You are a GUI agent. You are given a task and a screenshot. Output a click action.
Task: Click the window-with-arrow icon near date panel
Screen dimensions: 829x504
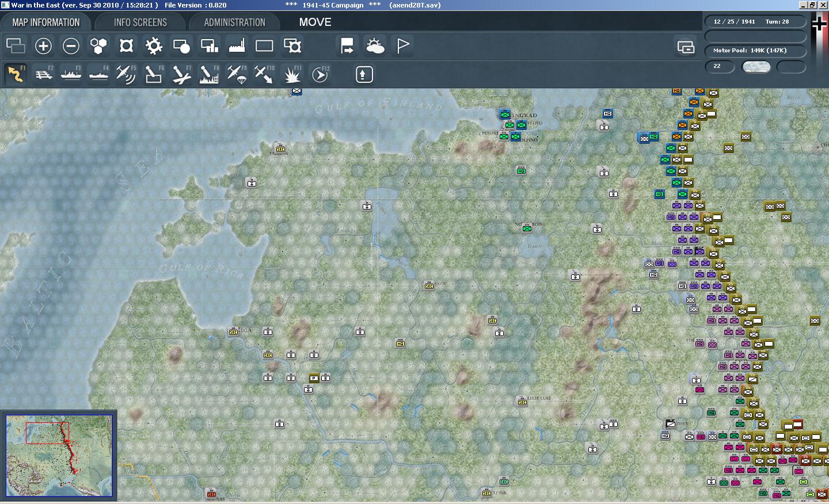tap(686, 46)
